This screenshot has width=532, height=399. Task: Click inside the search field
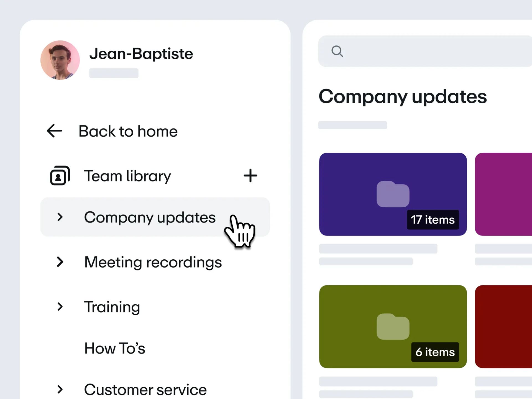(x=425, y=51)
